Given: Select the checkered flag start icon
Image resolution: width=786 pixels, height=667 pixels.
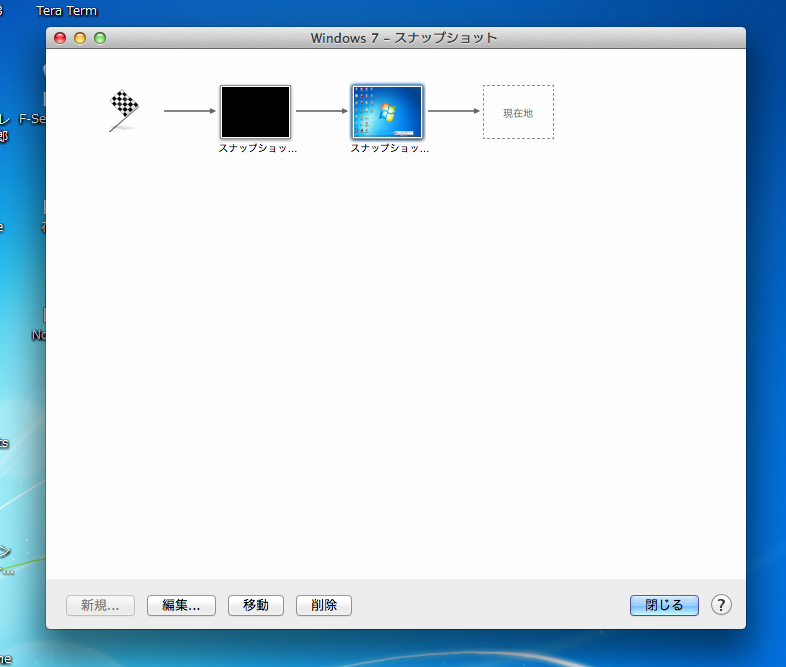Looking at the screenshot, I should point(123,111).
